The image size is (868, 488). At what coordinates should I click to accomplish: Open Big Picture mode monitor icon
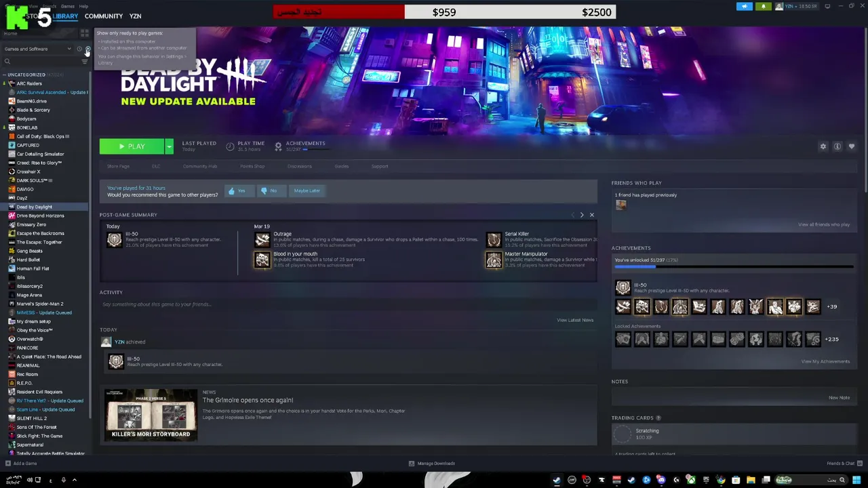tap(827, 7)
